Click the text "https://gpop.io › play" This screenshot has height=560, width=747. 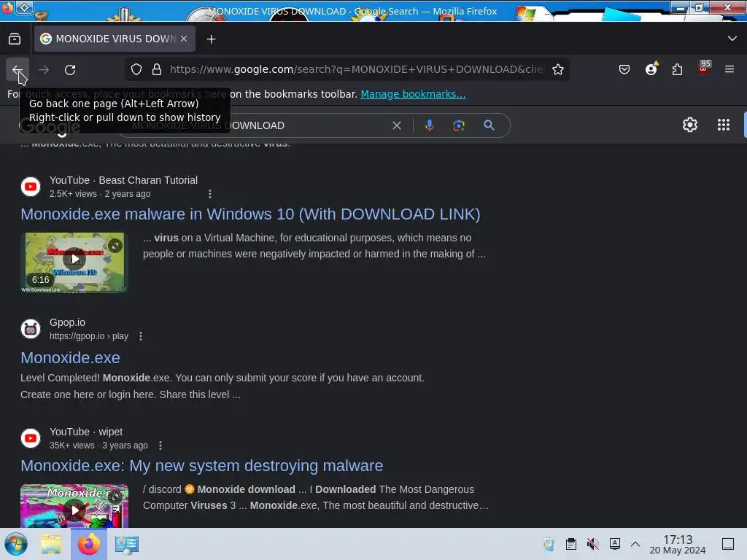[88, 336]
